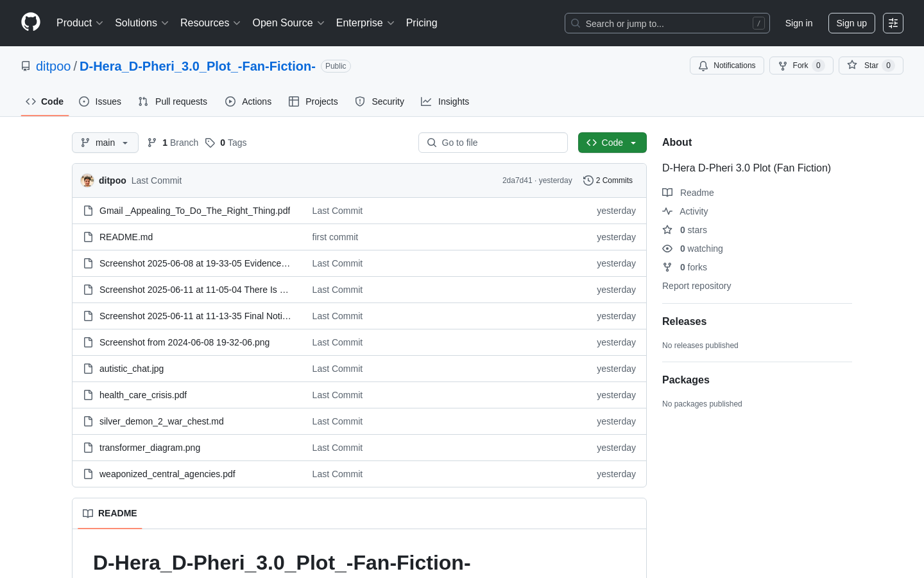Click the Report repository link
The width and height of the screenshot is (924, 578).
tap(696, 286)
